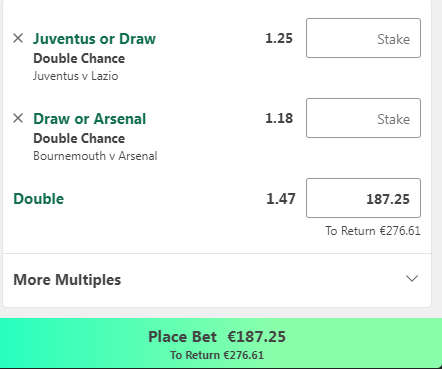
Task: Select the Double bet type label
Action: click(x=39, y=199)
